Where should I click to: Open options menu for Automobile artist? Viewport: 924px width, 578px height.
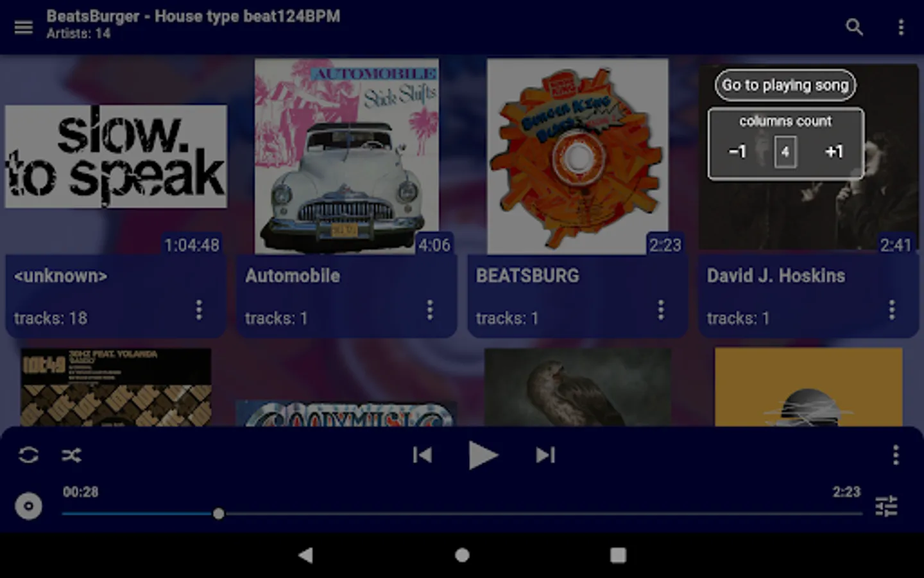430,310
